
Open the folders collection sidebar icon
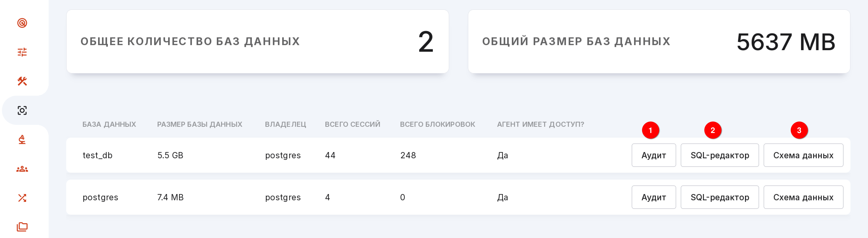(22, 227)
